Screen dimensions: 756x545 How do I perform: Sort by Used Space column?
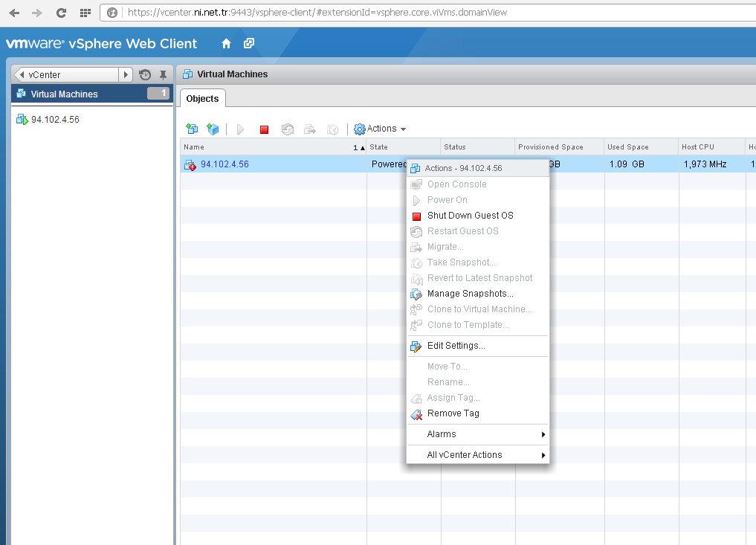coord(642,147)
